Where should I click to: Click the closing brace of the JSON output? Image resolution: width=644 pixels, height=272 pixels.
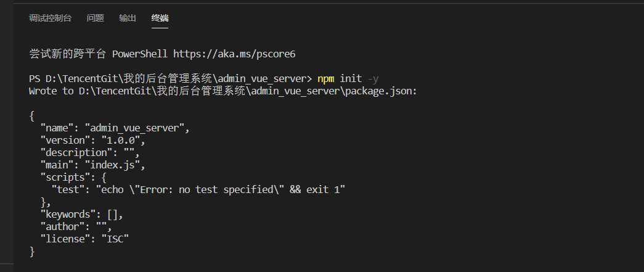(x=32, y=252)
